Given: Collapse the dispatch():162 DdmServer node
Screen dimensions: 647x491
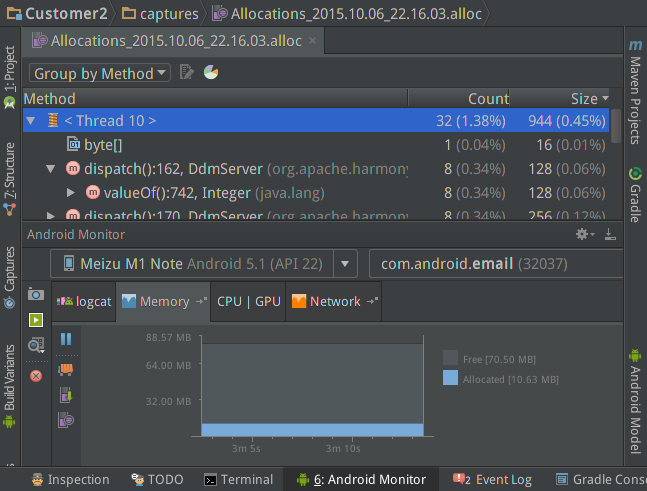Looking at the screenshot, I should [x=50, y=169].
